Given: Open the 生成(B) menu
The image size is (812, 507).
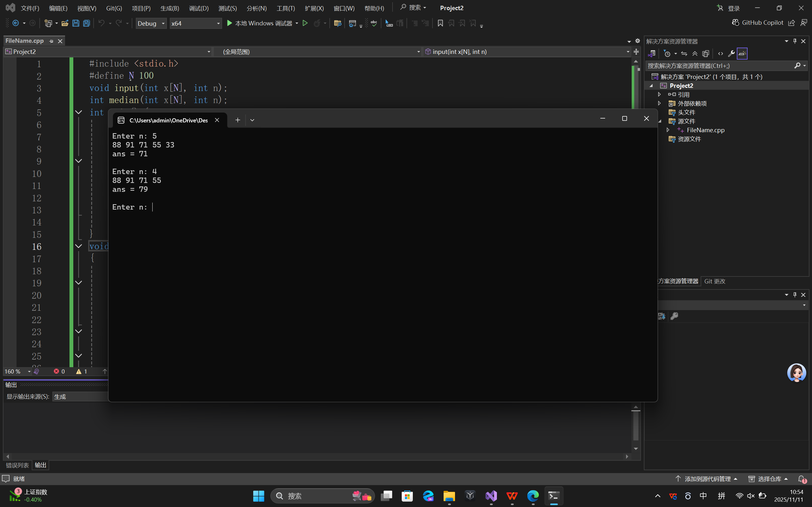Looking at the screenshot, I should (169, 8).
